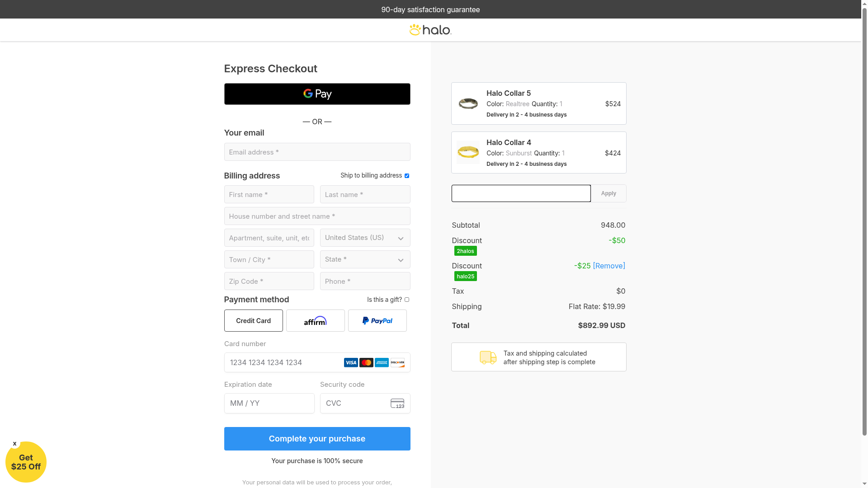Viewport: 868px width, 488px height.
Task: Click the Halo Collar 4 Sunburst thumbnail
Action: (468, 152)
